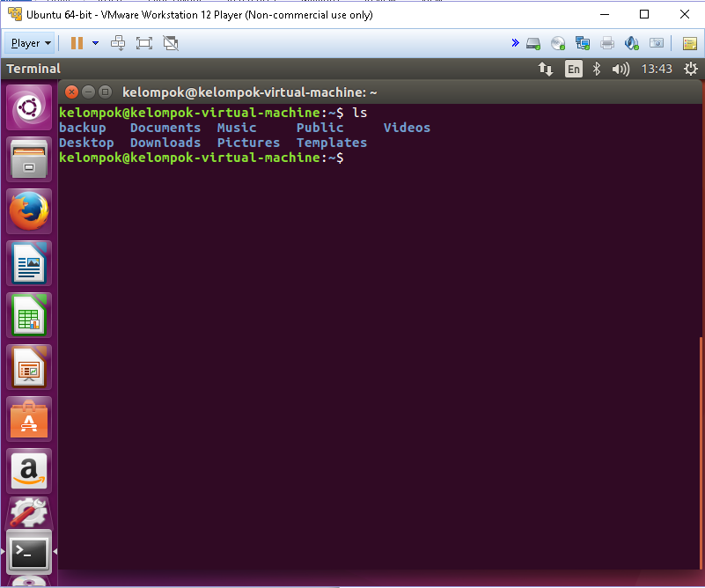Screen dimensions: 705x588
Task: Minimize the terminal window
Action: tap(89, 92)
